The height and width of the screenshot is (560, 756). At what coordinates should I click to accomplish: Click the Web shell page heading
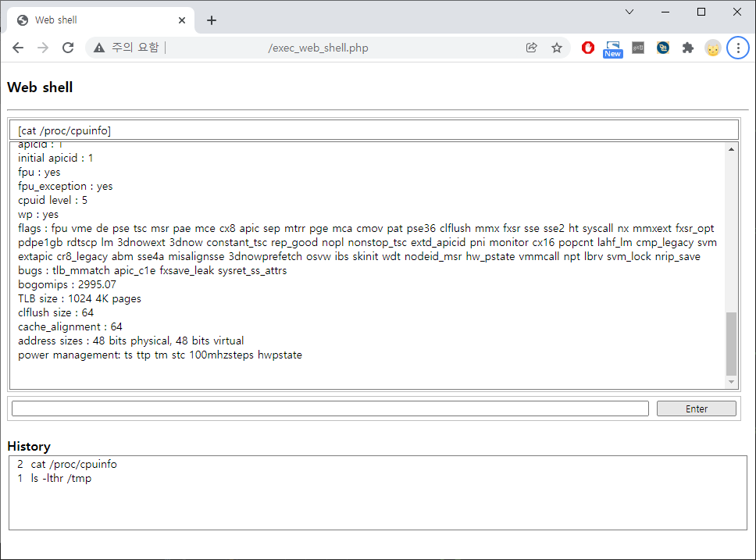(40, 87)
